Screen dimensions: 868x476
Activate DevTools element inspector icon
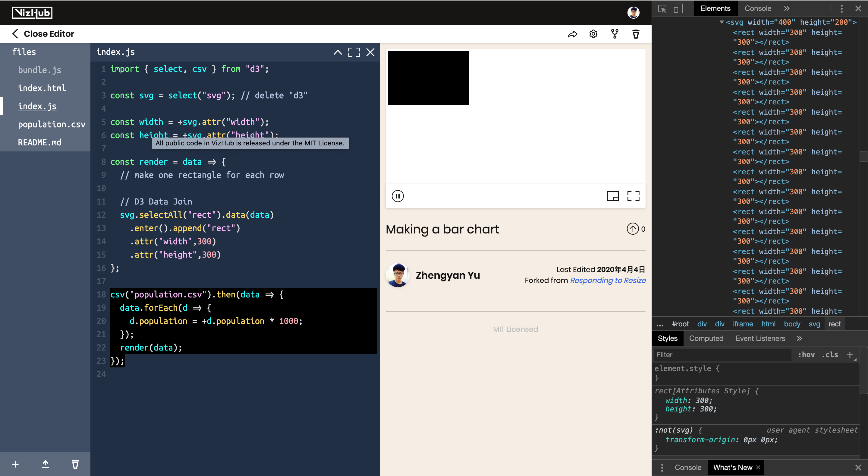point(662,9)
